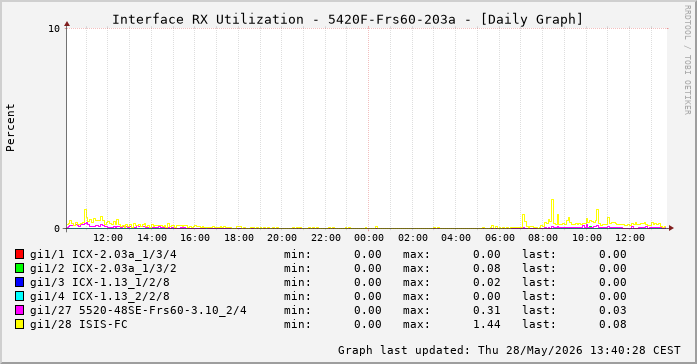The height and width of the screenshot is (364, 697).
Task: Click the max value 0.02 for gi1/3
Action: point(487,282)
